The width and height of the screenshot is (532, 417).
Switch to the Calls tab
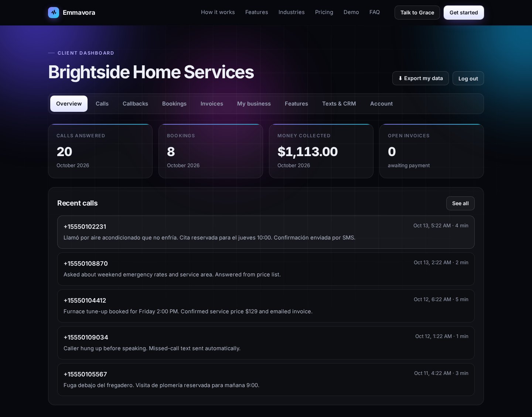tap(102, 104)
